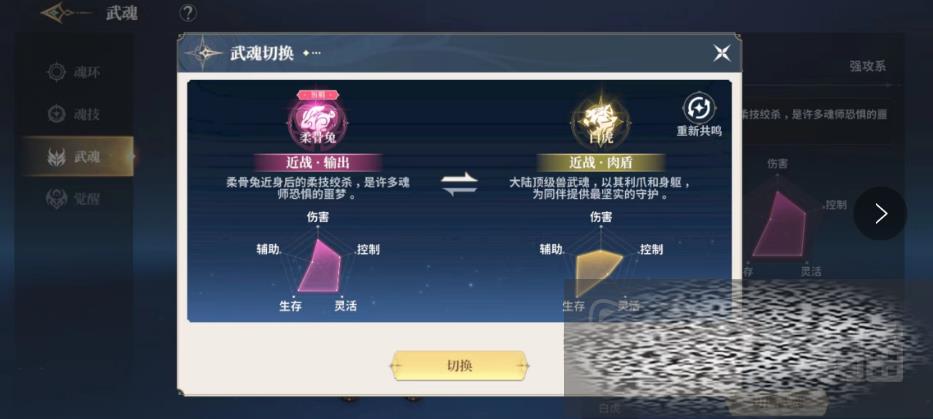Click the 魂环 soul ring sidebar icon

pos(57,73)
